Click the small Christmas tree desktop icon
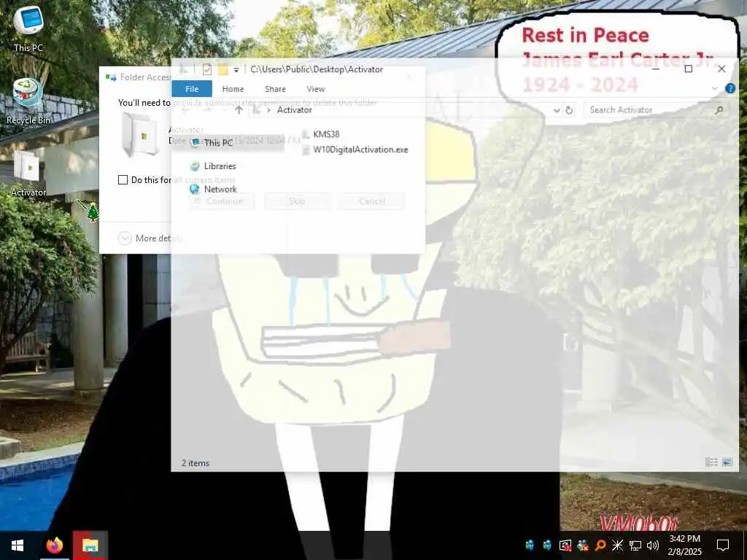The image size is (747, 560). click(x=93, y=212)
